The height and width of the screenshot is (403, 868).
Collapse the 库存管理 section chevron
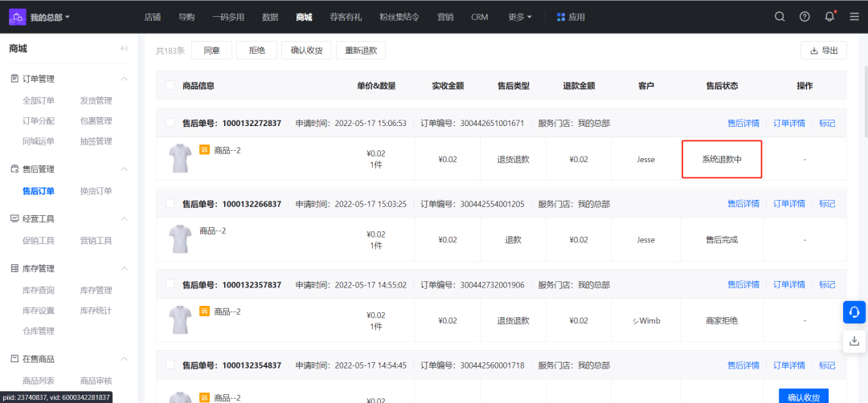(125, 268)
